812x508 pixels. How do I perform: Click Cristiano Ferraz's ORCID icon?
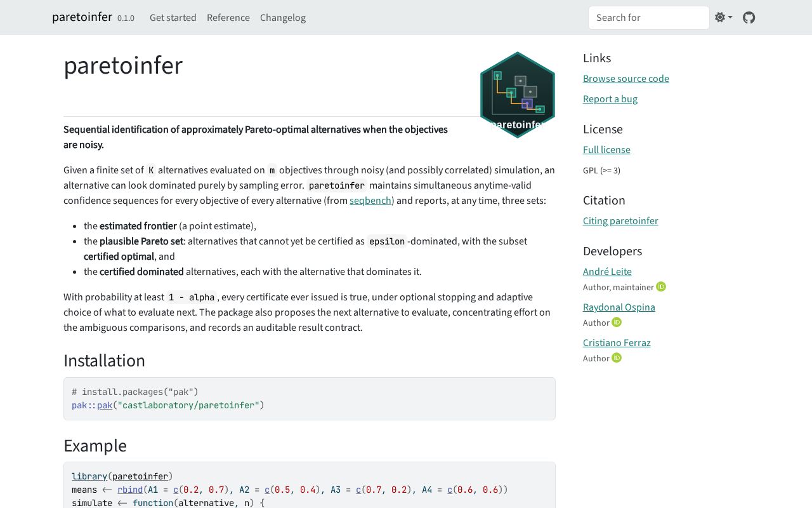617,358
